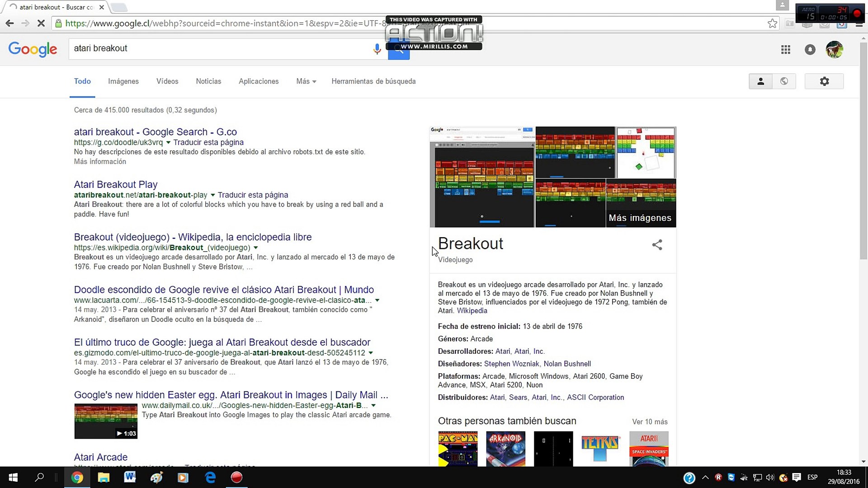Open dropdown arrow next to g.co/doodle URL
868x488 pixels.
168,142
